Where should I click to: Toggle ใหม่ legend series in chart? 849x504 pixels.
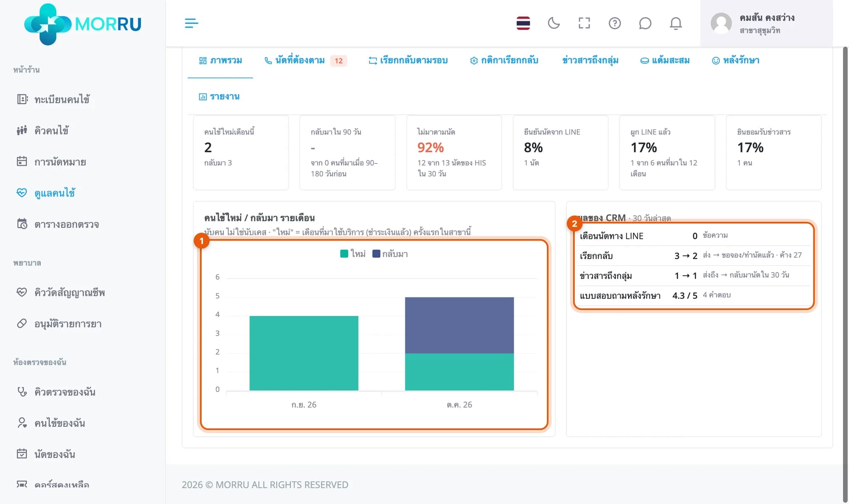point(353,254)
